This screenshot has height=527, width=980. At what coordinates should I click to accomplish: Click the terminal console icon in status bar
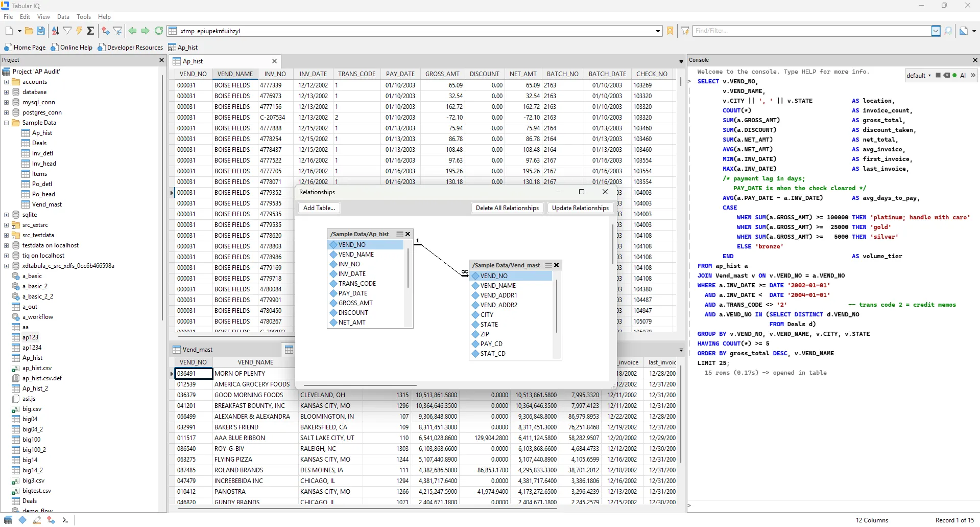(x=65, y=520)
